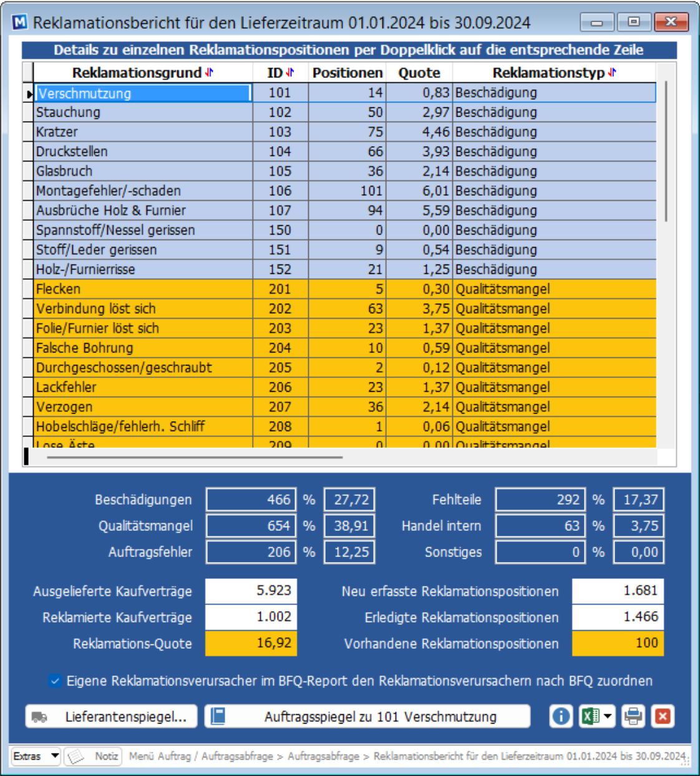
Task: Click the Quote column header
Action: (419, 72)
